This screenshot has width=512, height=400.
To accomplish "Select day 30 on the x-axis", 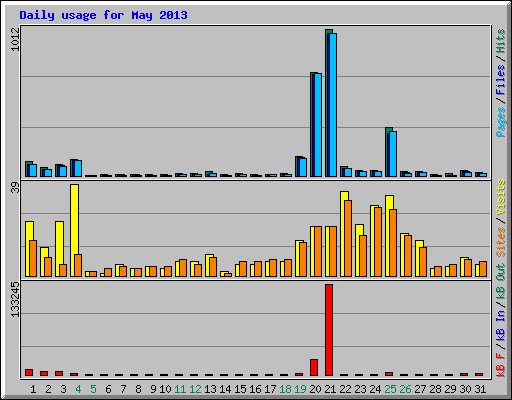I will pyautogui.click(x=465, y=389).
